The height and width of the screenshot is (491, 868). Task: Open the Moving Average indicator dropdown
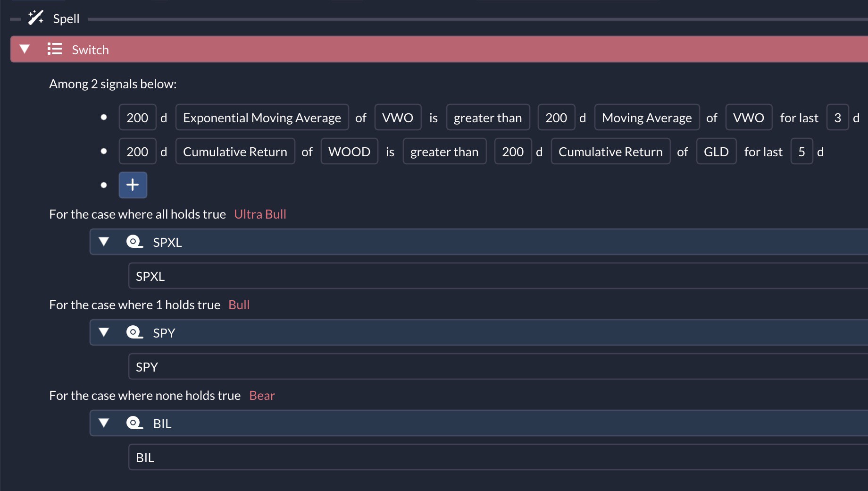(x=647, y=117)
